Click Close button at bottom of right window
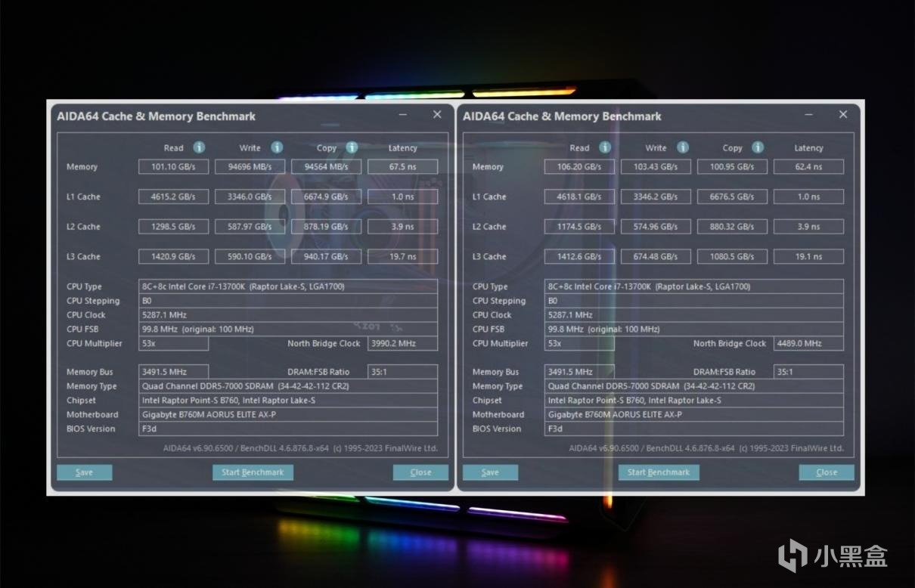The width and height of the screenshot is (915, 588). pos(827,472)
